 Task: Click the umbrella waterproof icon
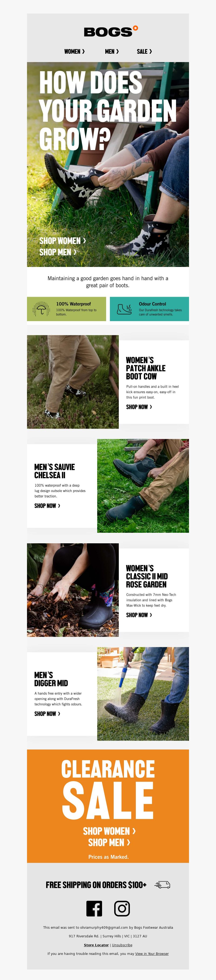pos(42,309)
